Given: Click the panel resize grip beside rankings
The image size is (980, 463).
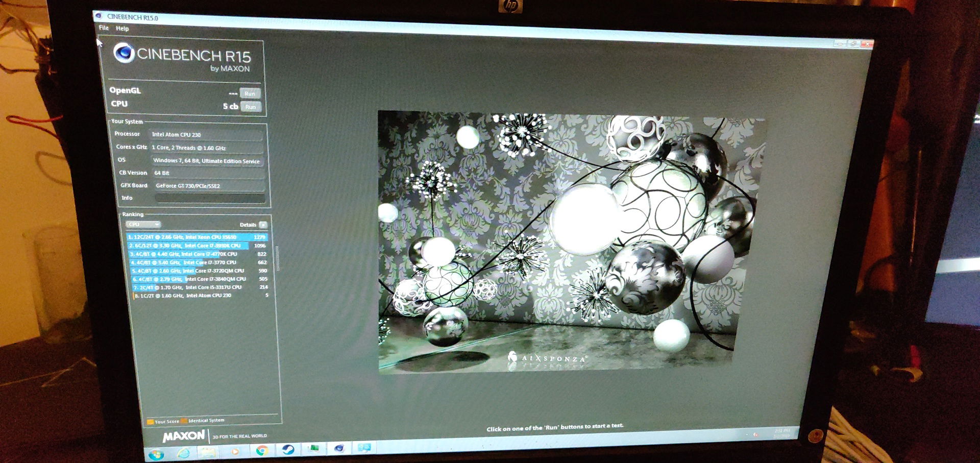Looking at the screenshot, I should tap(277, 258).
